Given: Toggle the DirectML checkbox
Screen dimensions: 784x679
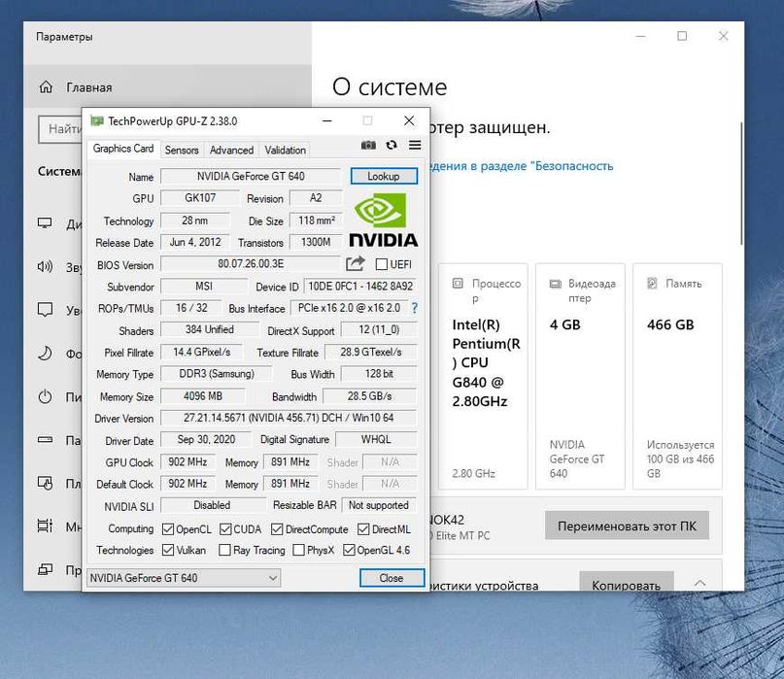Looking at the screenshot, I should point(363,529).
